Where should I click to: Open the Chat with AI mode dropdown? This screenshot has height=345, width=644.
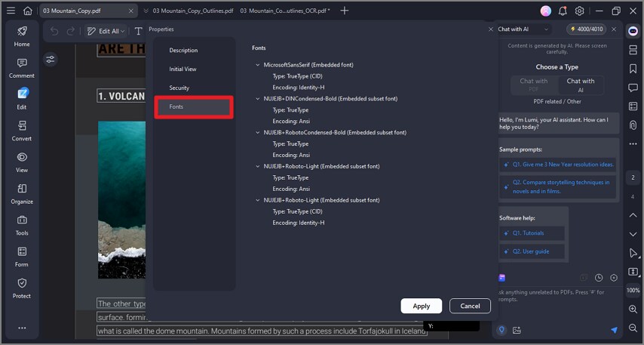click(x=523, y=29)
